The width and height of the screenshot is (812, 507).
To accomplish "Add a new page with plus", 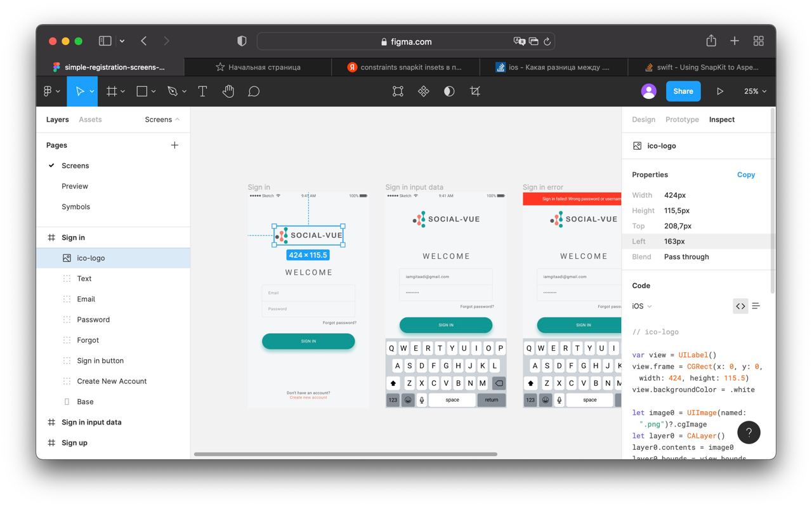I will coord(174,145).
